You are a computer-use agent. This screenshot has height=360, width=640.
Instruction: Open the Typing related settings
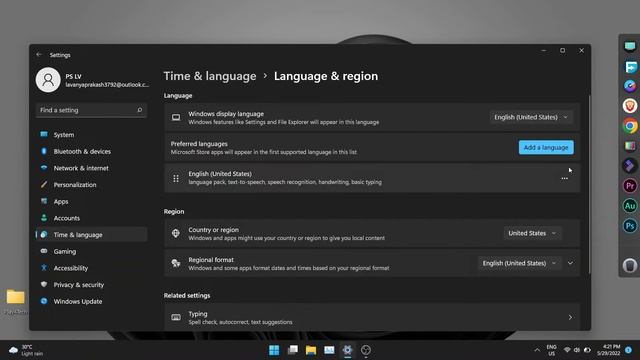372,318
